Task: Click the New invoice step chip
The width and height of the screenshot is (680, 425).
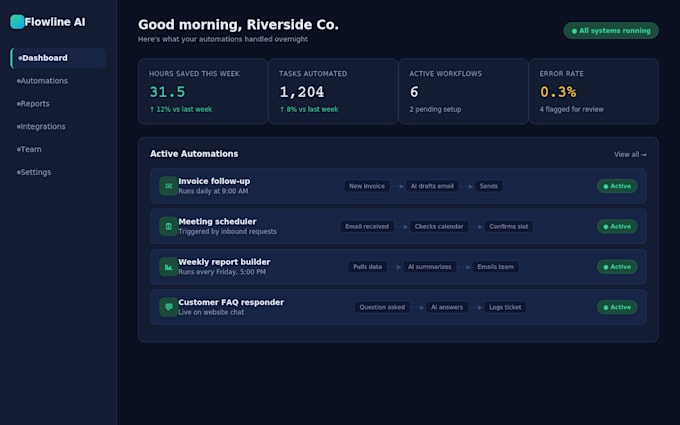Action: point(367,186)
